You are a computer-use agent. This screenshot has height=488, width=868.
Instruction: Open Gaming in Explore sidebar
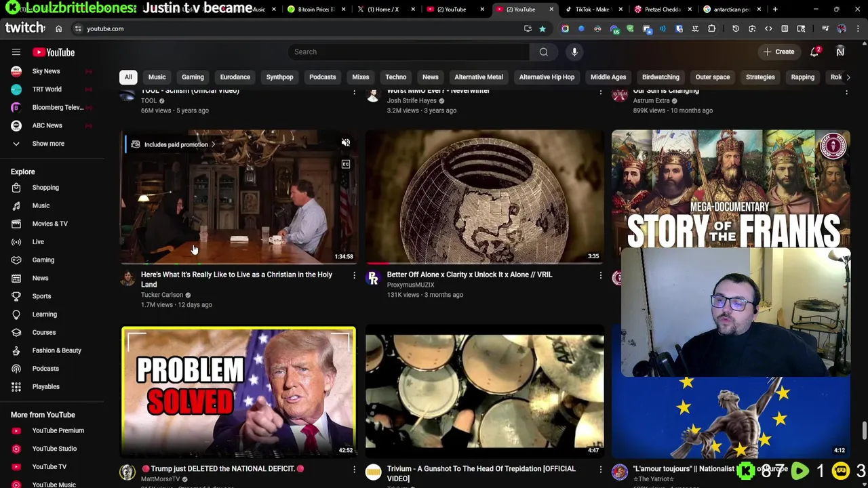coord(43,260)
